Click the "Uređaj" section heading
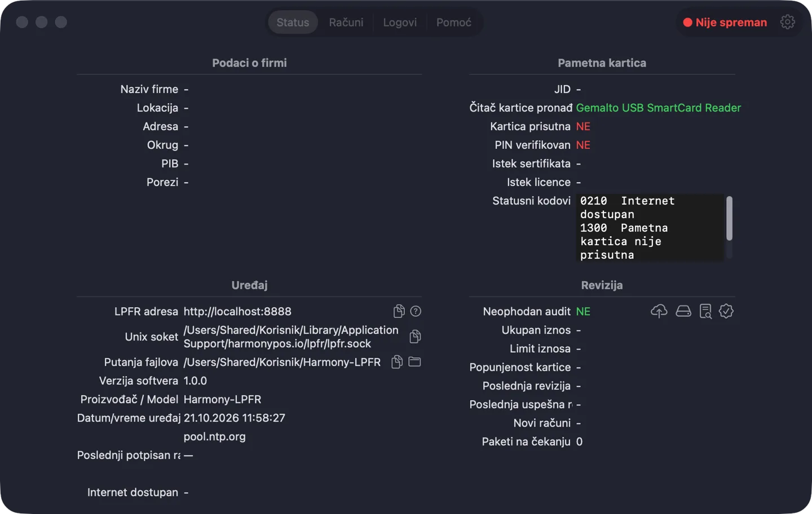 pos(249,285)
